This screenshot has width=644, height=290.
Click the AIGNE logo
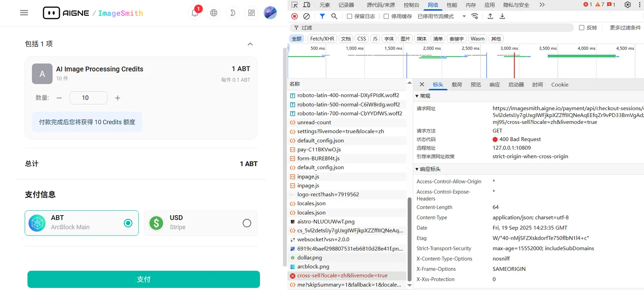click(66, 13)
